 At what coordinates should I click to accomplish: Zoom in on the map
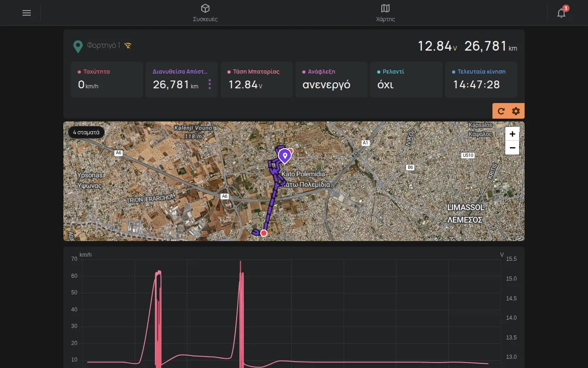click(x=512, y=134)
